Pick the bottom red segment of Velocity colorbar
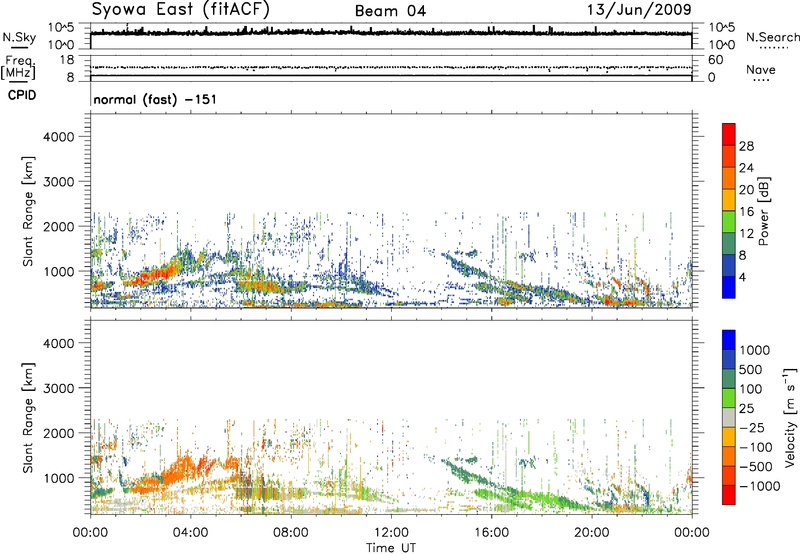800x554 pixels. click(x=729, y=495)
